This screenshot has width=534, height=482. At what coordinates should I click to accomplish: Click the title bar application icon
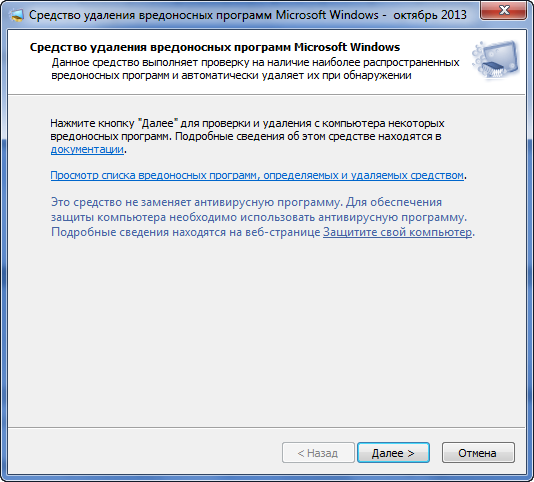16,15
